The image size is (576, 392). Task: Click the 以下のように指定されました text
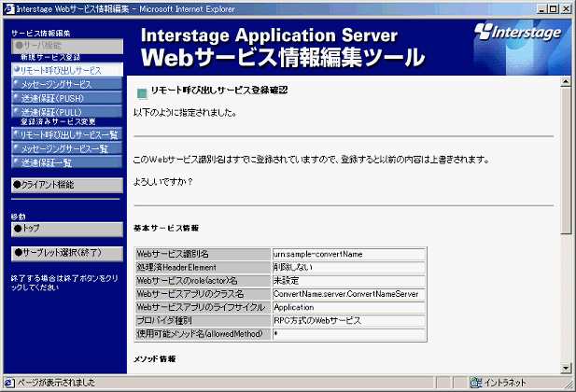185,113
